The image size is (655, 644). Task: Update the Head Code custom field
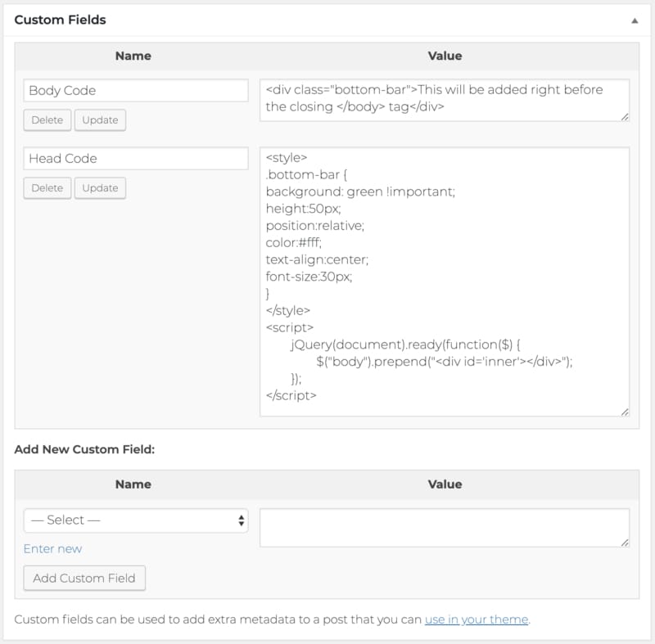[100, 188]
